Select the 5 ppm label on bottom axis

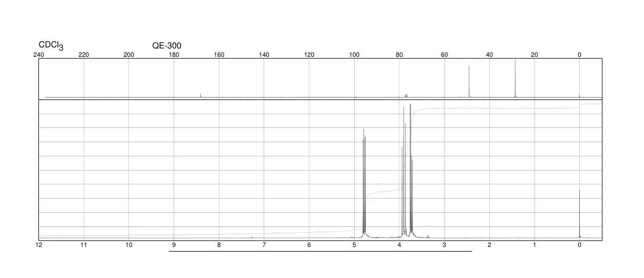354,245
